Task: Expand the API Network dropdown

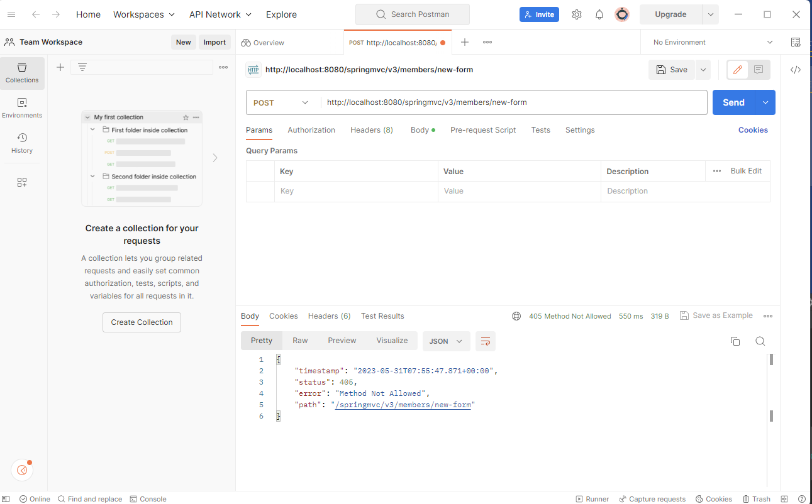Action: [x=220, y=14]
